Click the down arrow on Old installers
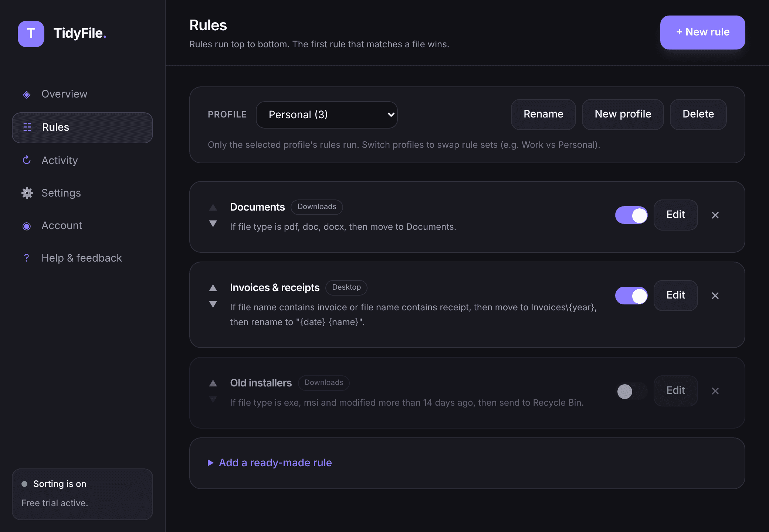 (213, 399)
